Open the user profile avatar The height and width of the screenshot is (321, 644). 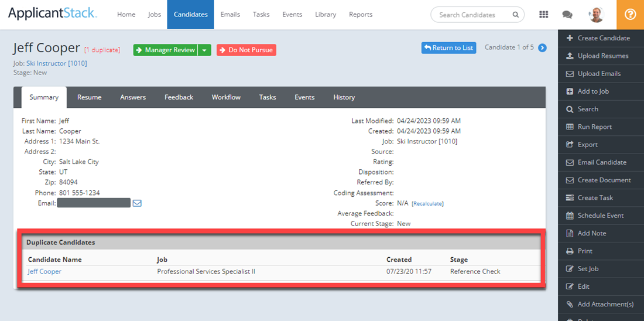596,15
